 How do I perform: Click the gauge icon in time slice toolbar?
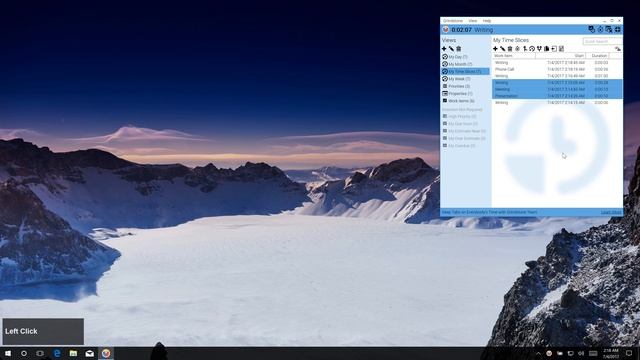tap(532, 49)
